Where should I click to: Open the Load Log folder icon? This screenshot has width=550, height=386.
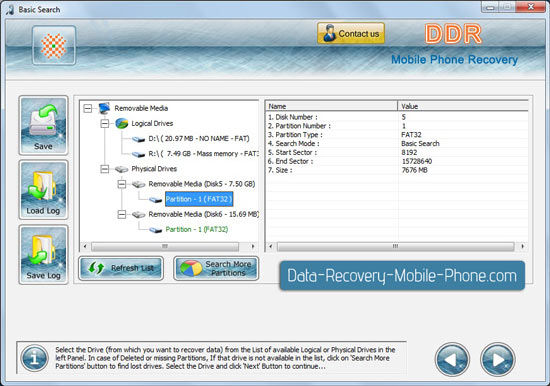coord(43,190)
